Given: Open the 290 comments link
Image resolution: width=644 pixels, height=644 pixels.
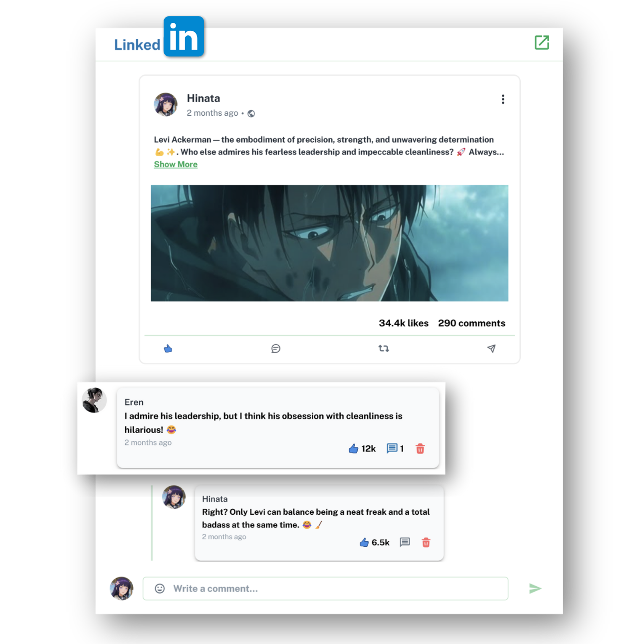Looking at the screenshot, I should click(471, 323).
